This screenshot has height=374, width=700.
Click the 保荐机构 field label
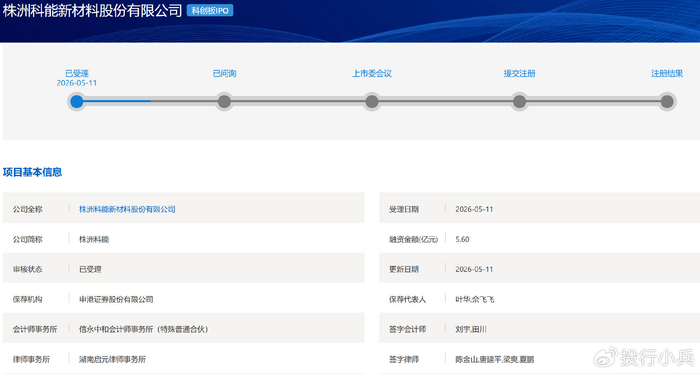(x=27, y=299)
